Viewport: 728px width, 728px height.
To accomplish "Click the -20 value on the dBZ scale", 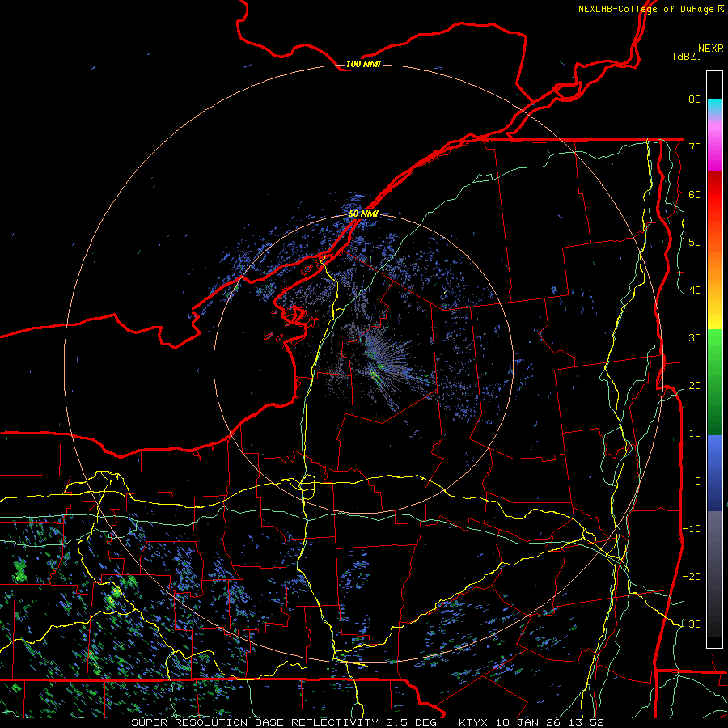I will (x=692, y=576).
